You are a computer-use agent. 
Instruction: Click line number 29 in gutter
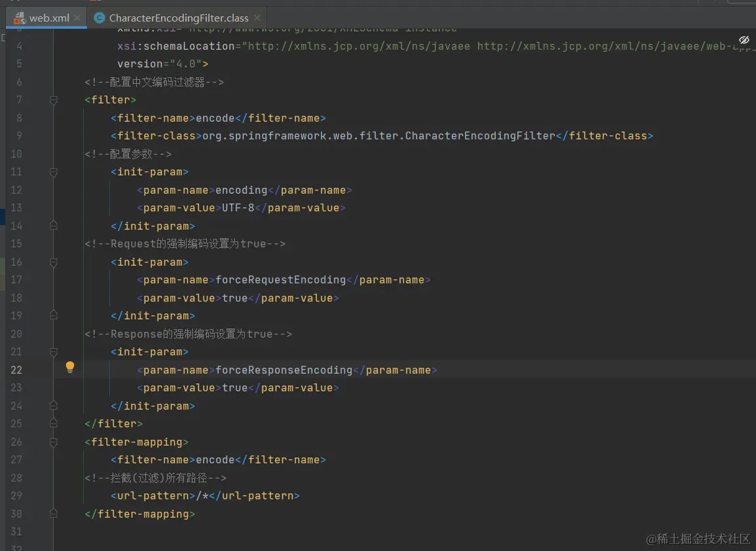(16, 495)
